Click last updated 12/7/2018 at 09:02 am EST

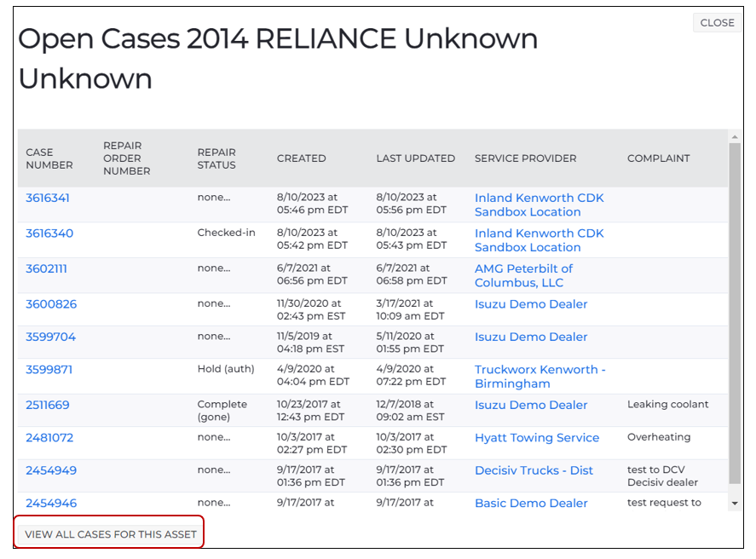pos(410,411)
